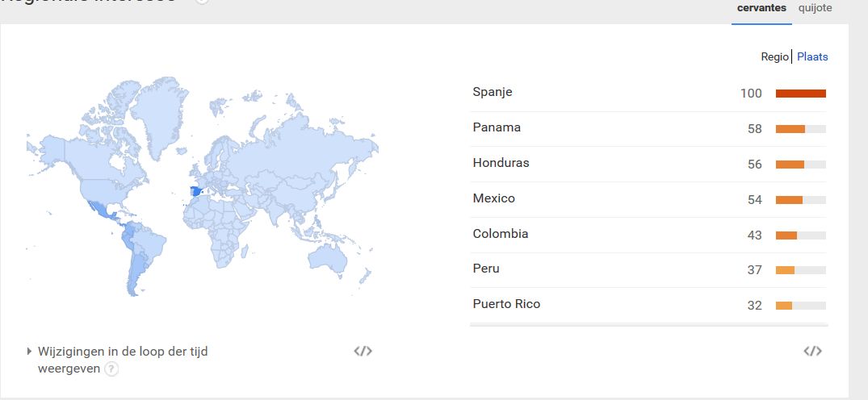Select Panama in the region list
This screenshot has width=868, height=400.
click(497, 127)
